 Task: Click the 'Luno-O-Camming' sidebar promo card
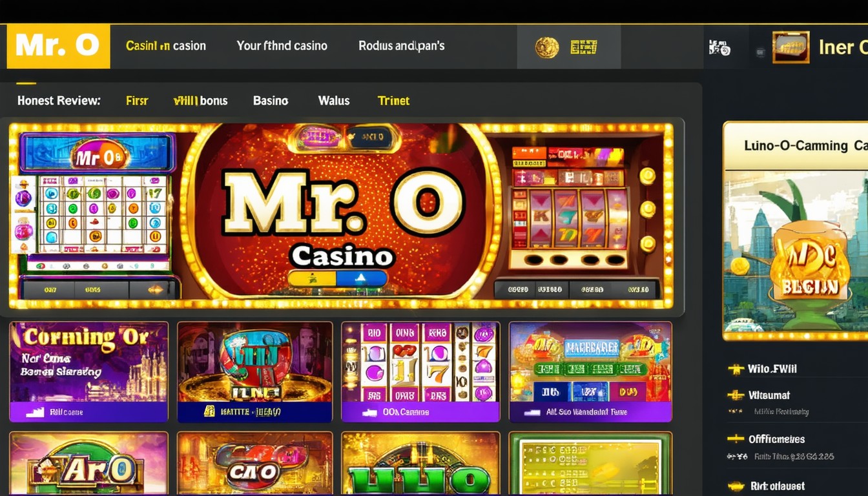(796, 231)
